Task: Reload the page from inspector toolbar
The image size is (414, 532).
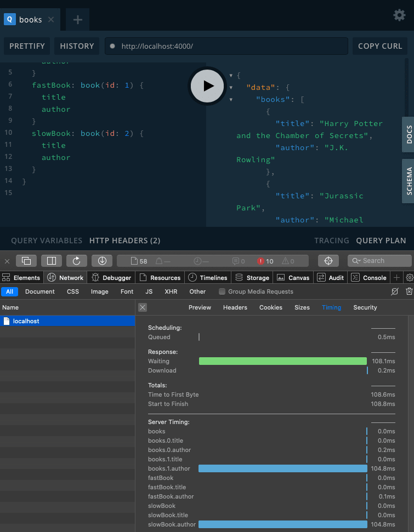Action: point(77,261)
